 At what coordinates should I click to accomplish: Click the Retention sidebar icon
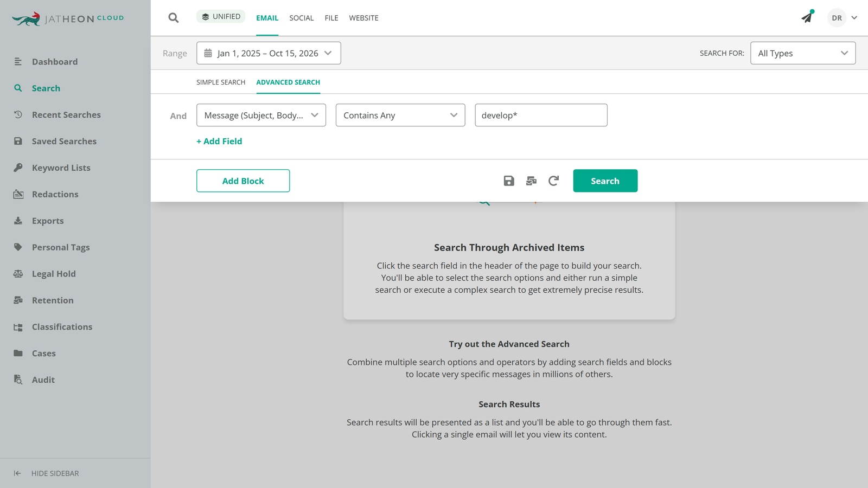(x=18, y=300)
